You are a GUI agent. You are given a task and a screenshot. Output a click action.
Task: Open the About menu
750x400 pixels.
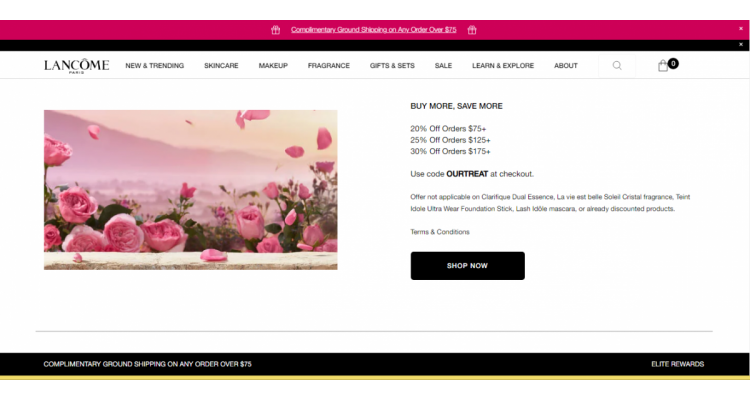pos(566,66)
